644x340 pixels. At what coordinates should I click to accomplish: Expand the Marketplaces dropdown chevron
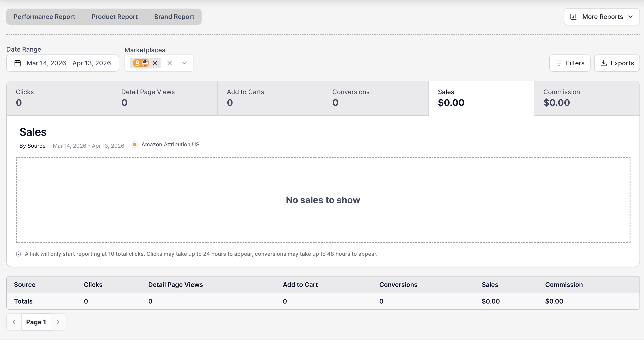click(x=184, y=63)
